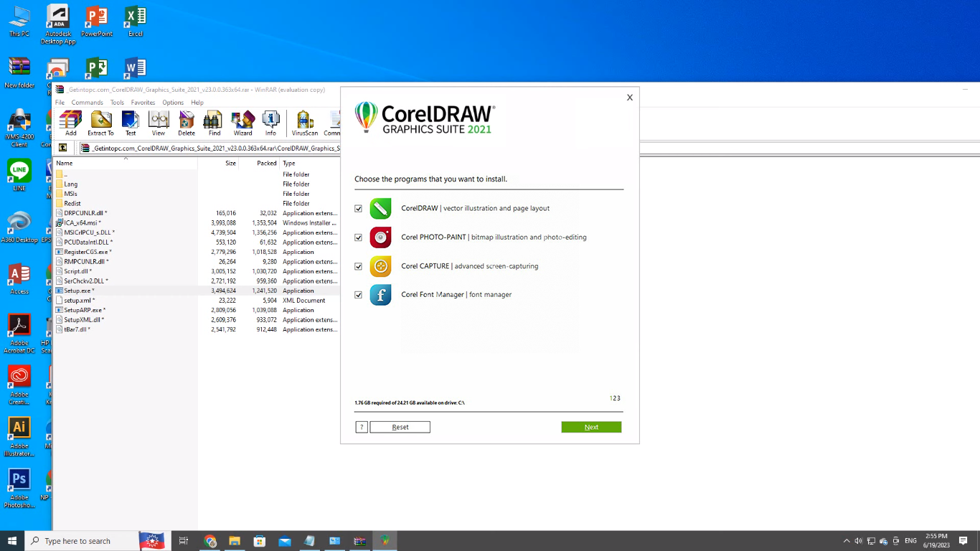Click the Windows Start button
Viewport: 980px width, 551px height.
coord(12,541)
